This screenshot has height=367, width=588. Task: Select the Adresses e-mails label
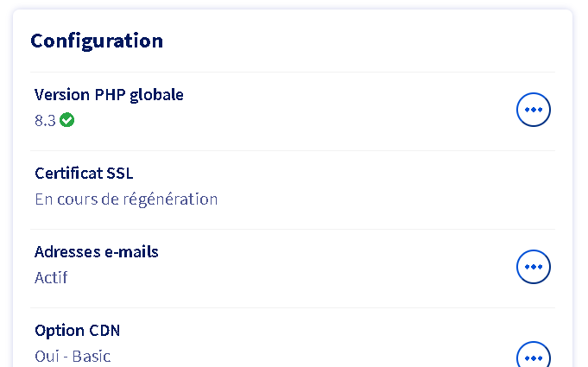click(97, 251)
